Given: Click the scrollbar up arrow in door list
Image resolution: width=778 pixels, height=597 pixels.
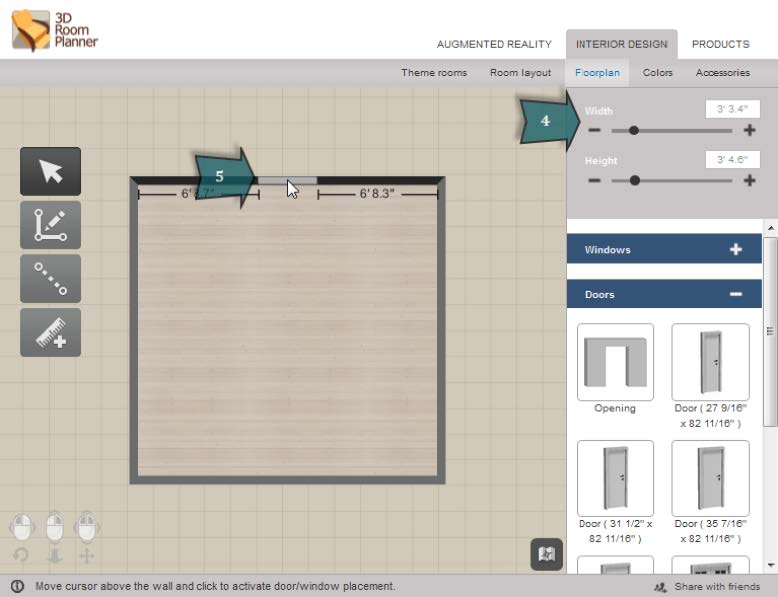Looking at the screenshot, I should (x=771, y=229).
